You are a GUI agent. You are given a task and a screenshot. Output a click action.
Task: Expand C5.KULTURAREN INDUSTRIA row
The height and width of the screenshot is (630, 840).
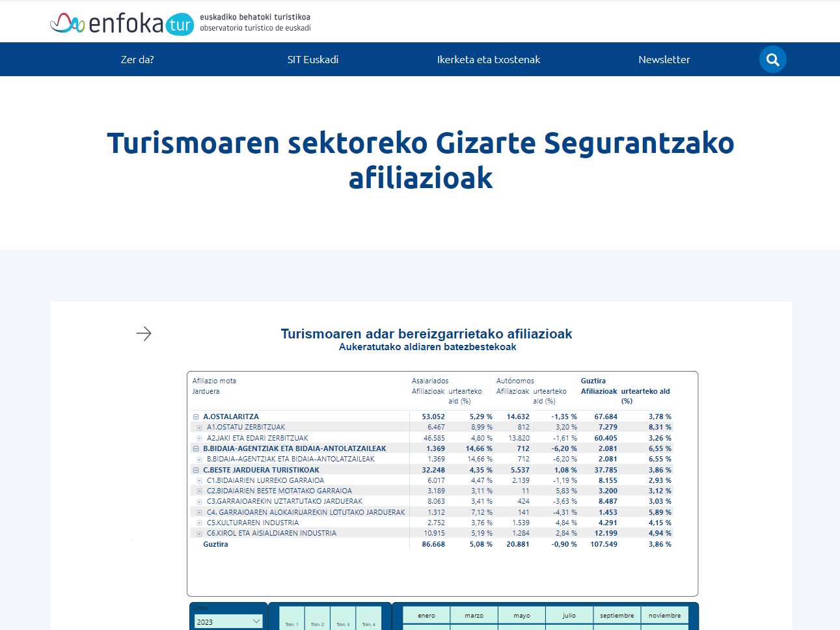200,523
